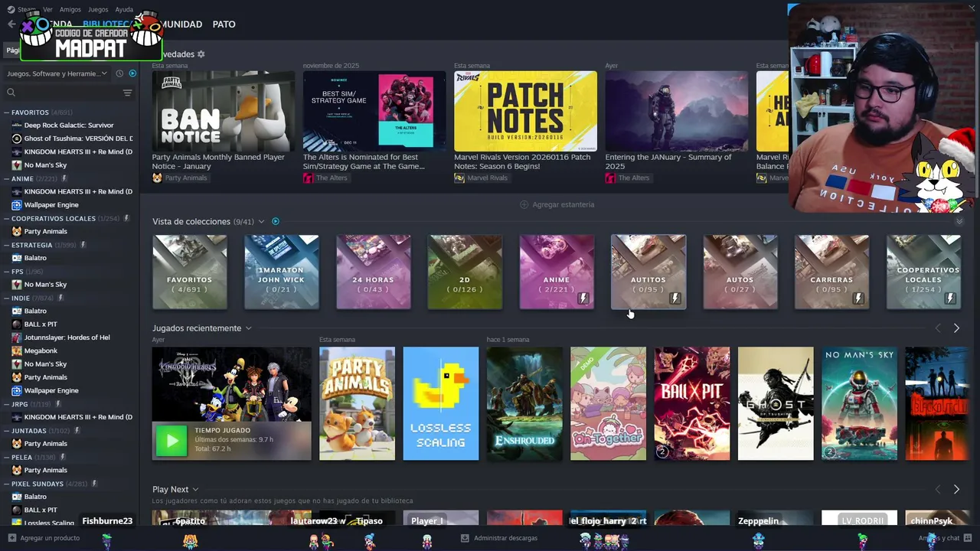Open the 1MARATON JOHN WICK collection tile

click(x=282, y=272)
